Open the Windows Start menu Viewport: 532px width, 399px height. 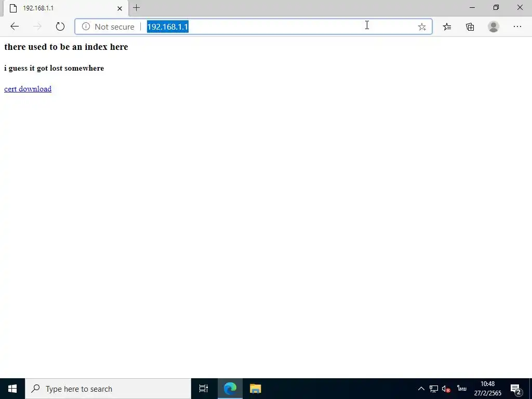(x=12, y=389)
